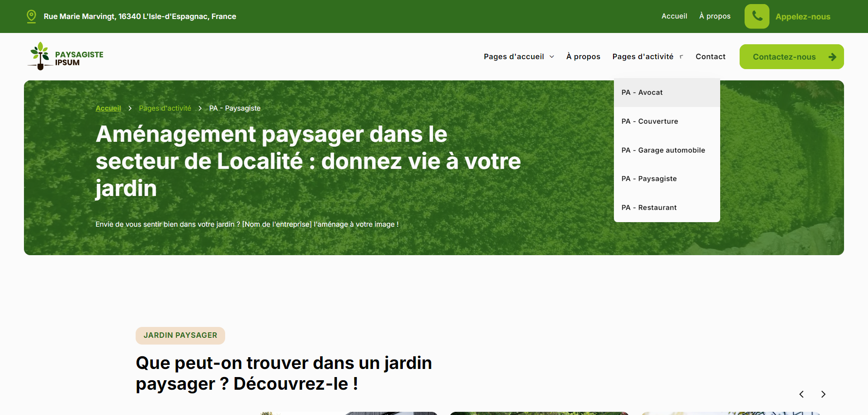Open PA - Restaurant menu entry
This screenshot has height=415, width=868.
[x=649, y=208]
